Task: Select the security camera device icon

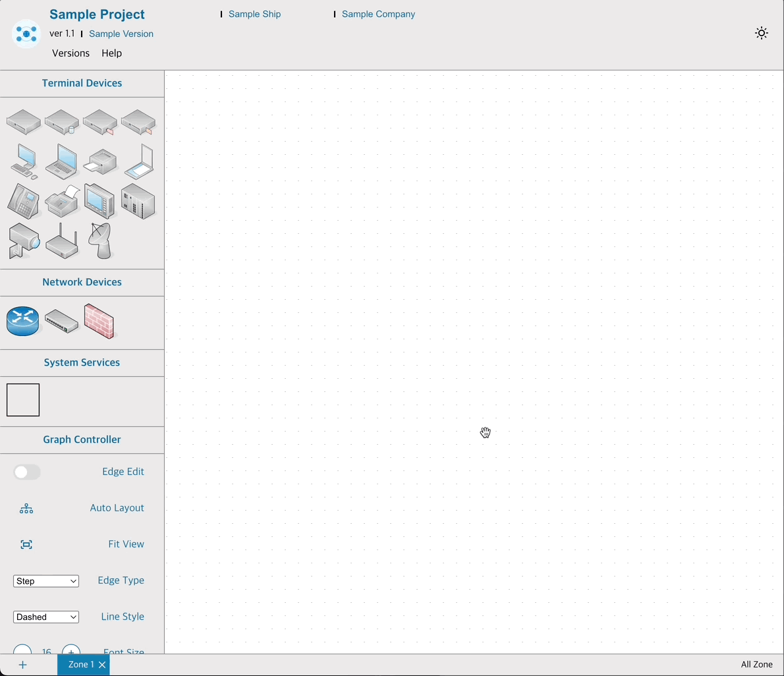Action: [24, 241]
